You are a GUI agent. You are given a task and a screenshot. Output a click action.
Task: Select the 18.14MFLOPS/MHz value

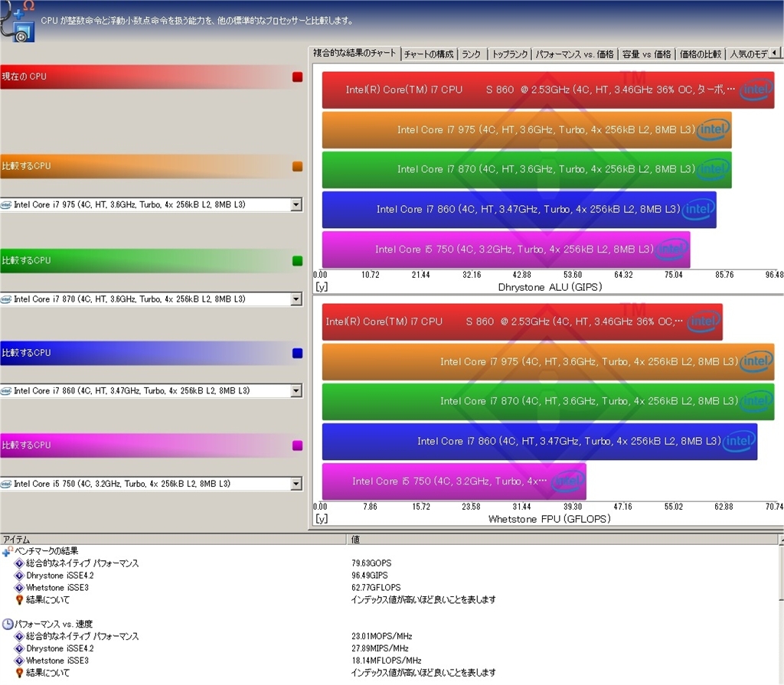386,661
